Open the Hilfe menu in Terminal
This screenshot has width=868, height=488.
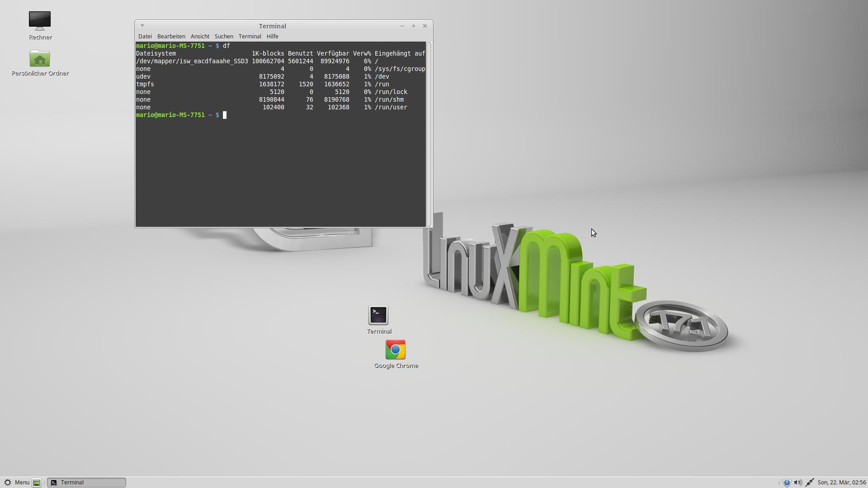pos(272,36)
